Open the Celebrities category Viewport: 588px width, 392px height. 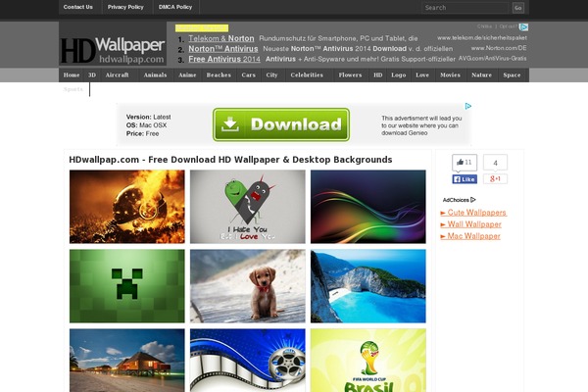[x=307, y=75]
